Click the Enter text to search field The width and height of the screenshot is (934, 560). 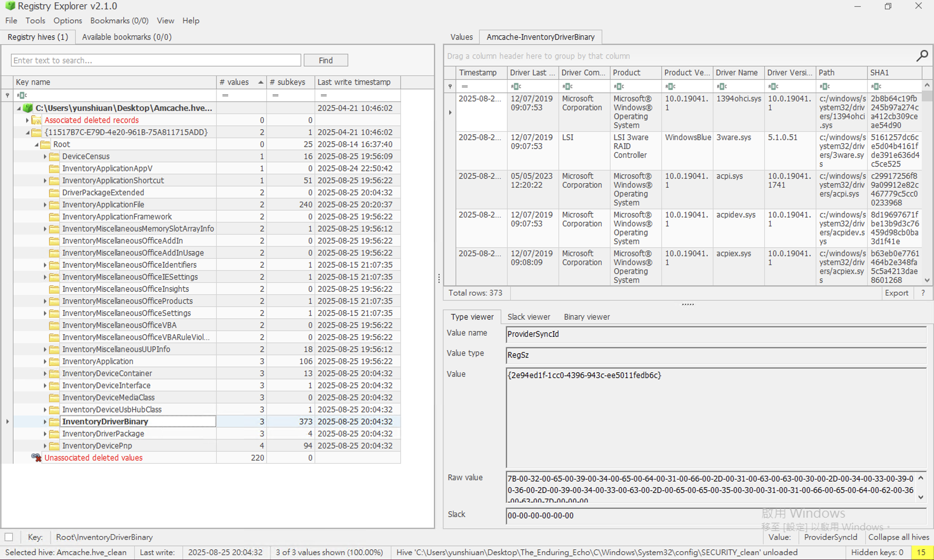click(x=156, y=60)
